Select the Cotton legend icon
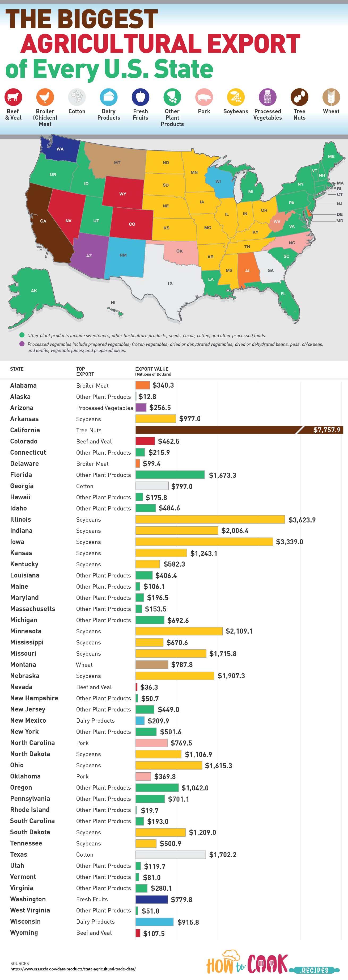The image size is (348, 980). coord(77,97)
